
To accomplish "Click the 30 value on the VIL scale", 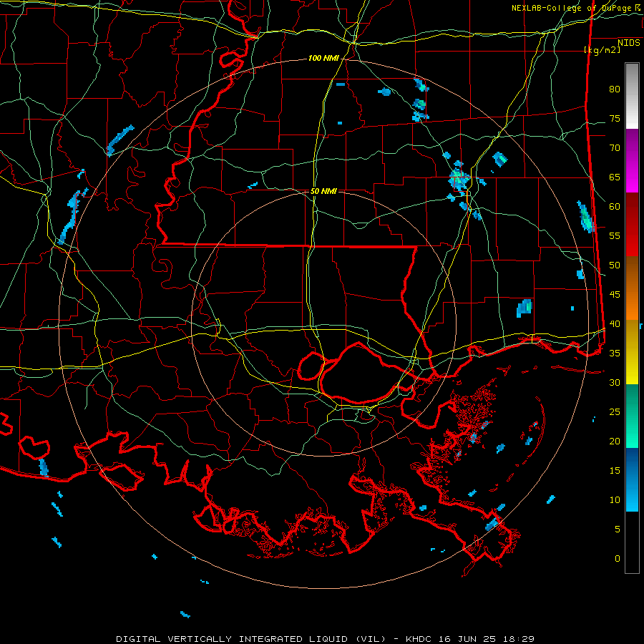I will (x=615, y=383).
